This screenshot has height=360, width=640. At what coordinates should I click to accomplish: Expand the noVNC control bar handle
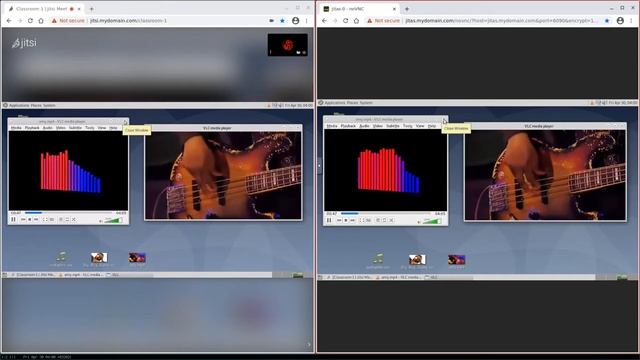click(319, 166)
